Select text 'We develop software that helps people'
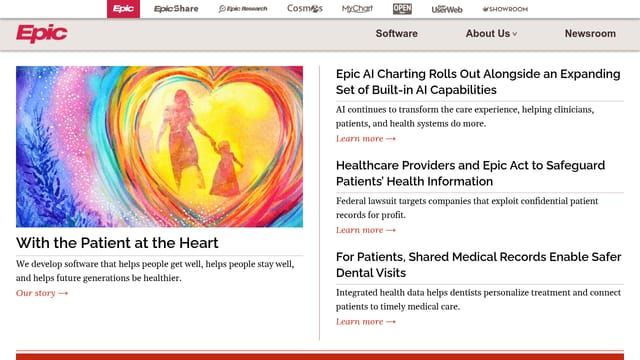The image size is (640, 360). click(92, 264)
